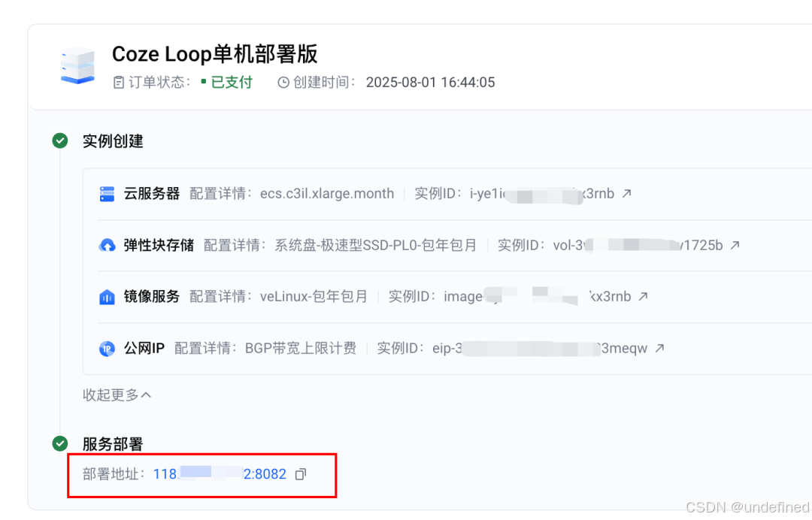The height and width of the screenshot is (520, 812).
Task: Open cloud server instance external link arrow
Action: [626, 193]
